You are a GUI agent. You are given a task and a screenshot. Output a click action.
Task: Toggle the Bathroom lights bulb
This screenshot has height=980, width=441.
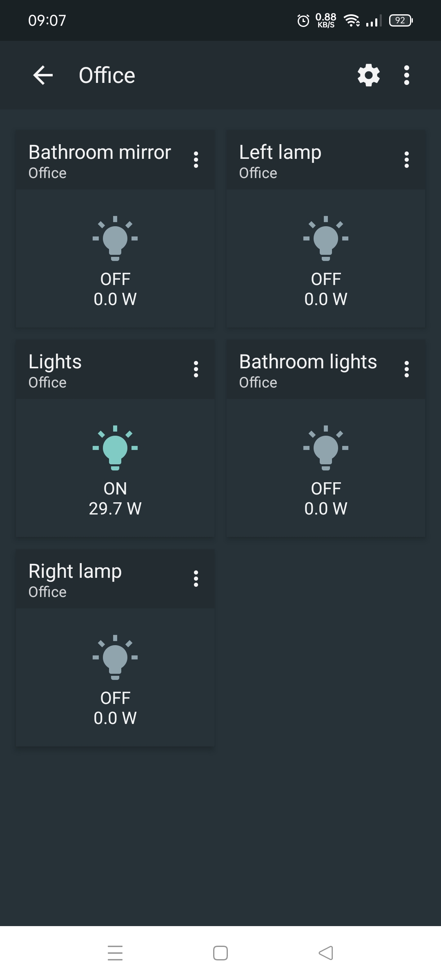[326, 448]
